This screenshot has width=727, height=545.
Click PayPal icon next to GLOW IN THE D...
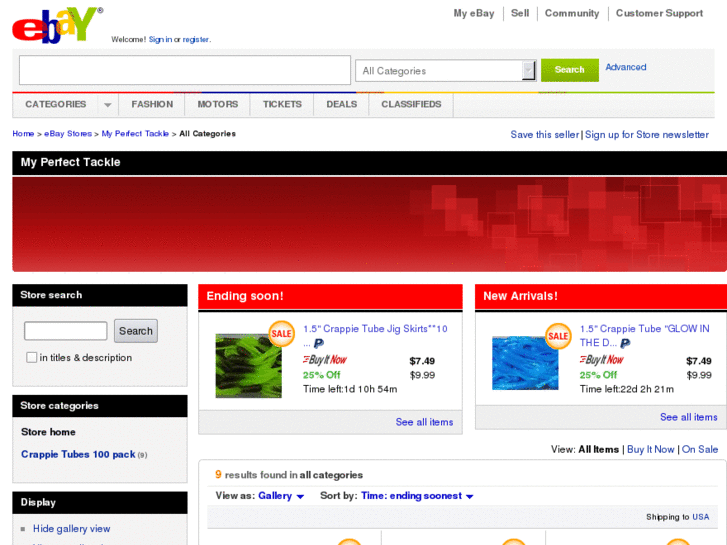click(x=625, y=343)
